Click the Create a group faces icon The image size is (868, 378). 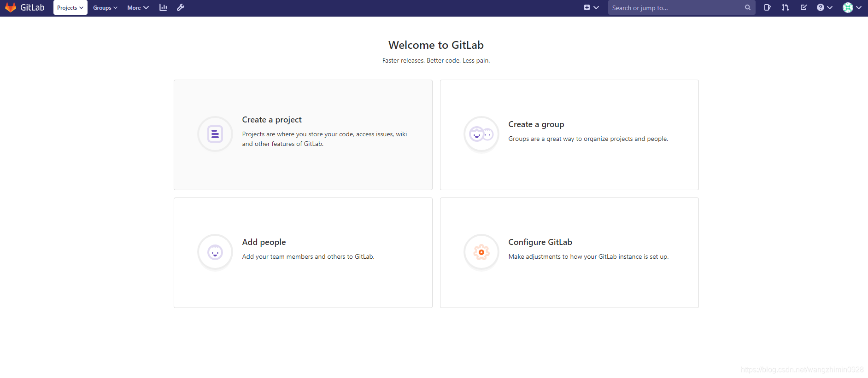pyautogui.click(x=481, y=134)
